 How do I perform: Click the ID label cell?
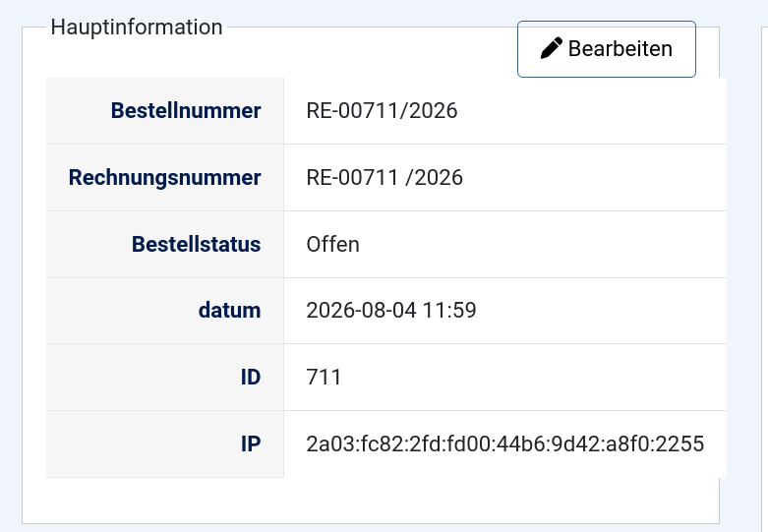165,378
